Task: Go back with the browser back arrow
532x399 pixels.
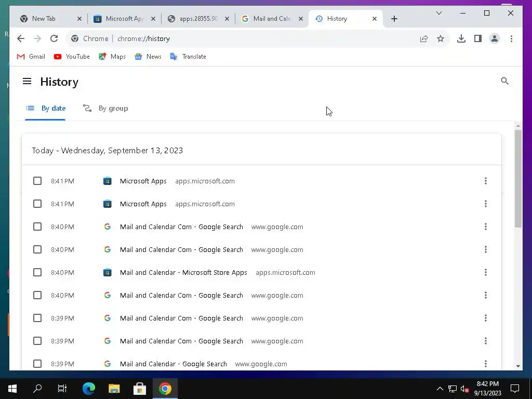Action: pyautogui.click(x=21, y=38)
